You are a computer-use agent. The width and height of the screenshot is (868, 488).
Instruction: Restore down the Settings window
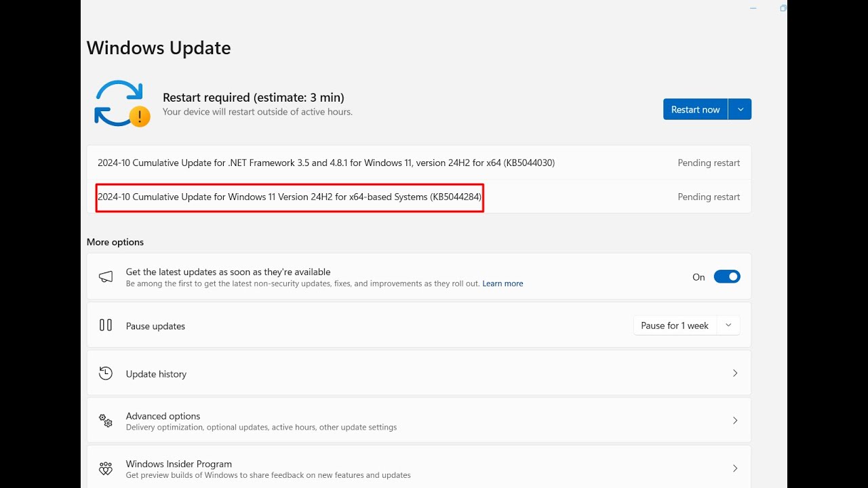pos(783,8)
